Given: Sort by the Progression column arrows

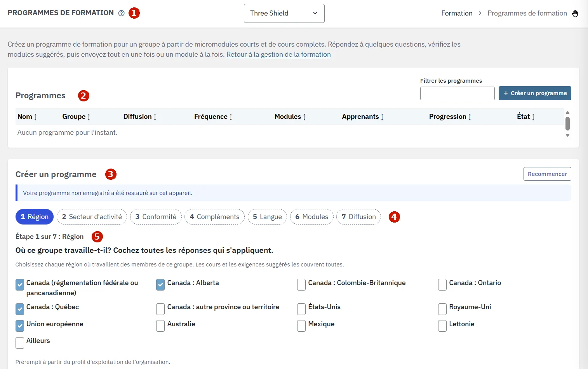Looking at the screenshot, I should (x=470, y=117).
